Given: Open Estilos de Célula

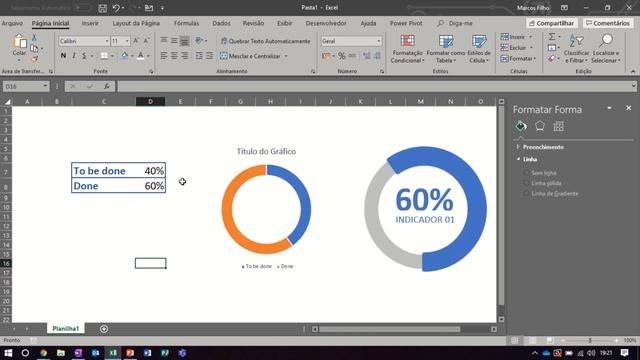Looking at the screenshot, I should coord(479,49).
